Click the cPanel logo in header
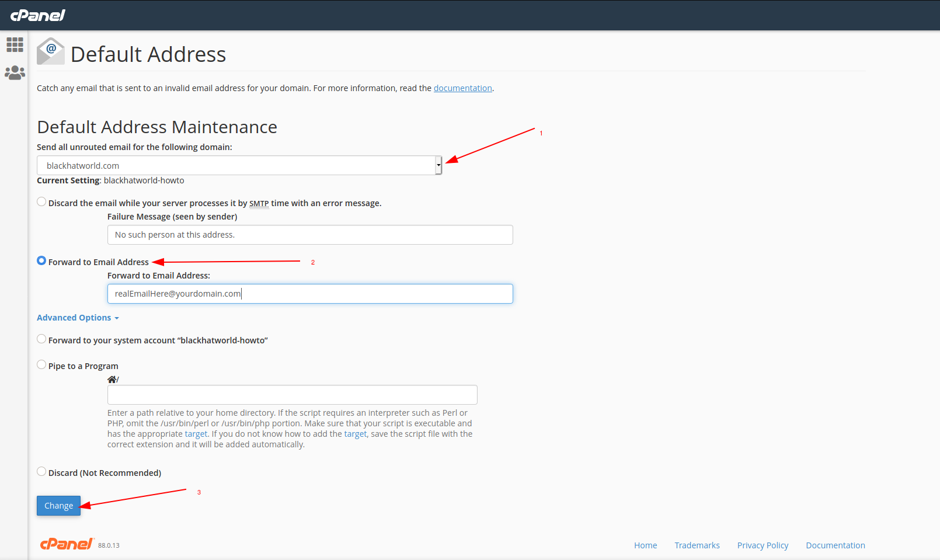The image size is (940, 560). (x=38, y=15)
